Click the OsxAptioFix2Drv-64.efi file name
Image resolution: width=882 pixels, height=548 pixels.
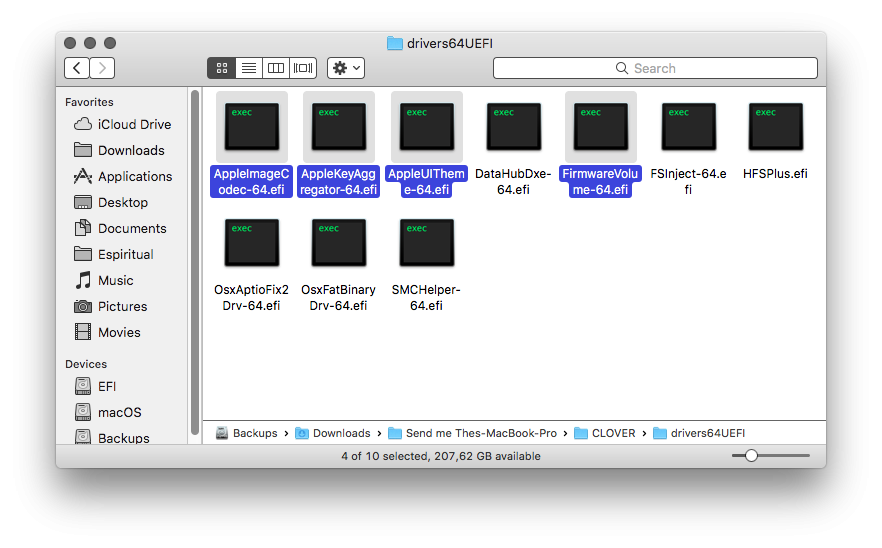coord(251,298)
